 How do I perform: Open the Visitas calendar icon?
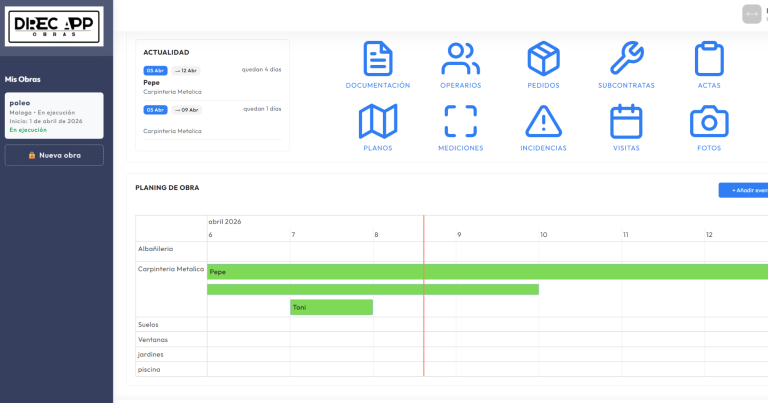626,121
